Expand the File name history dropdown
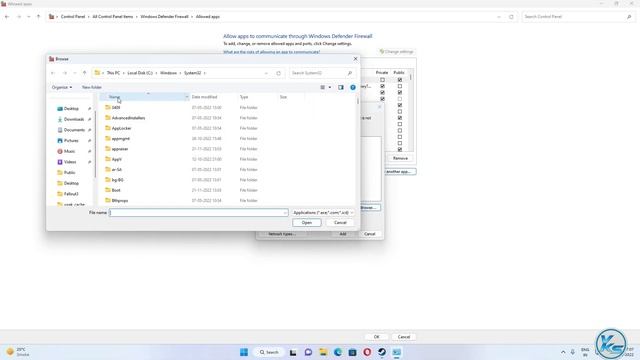Viewport: 640px width, 360px height. click(285, 213)
